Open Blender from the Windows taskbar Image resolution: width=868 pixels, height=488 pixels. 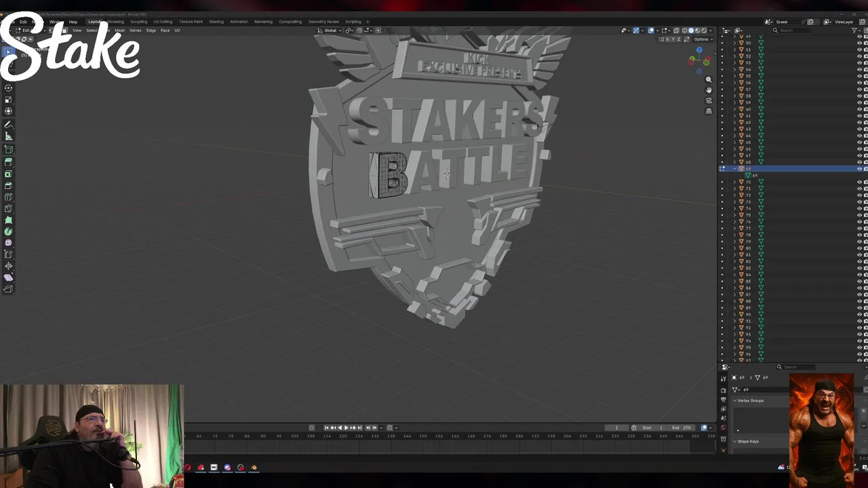pos(254,467)
